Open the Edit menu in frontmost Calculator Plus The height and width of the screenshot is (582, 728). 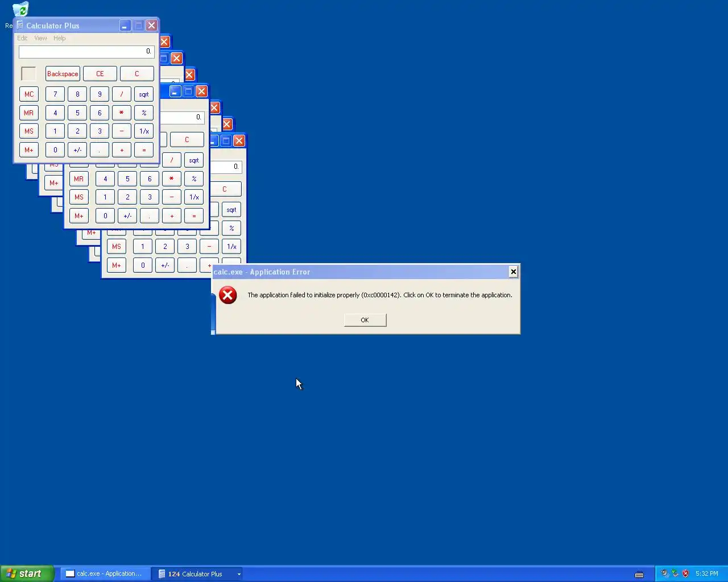[x=22, y=38]
